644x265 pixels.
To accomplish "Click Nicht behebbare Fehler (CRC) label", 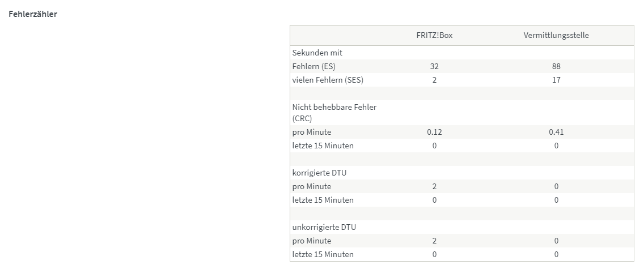I will click(334, 113).
